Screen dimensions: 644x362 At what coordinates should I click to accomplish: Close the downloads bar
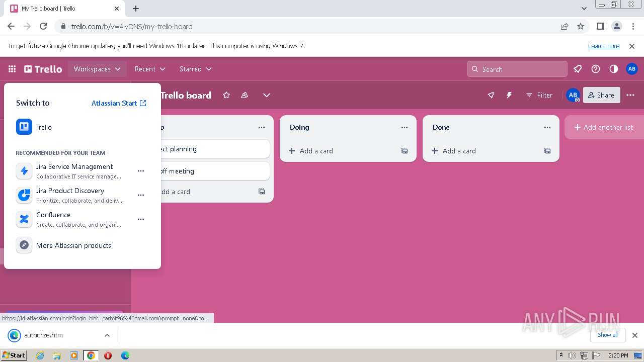click(635, 335)
